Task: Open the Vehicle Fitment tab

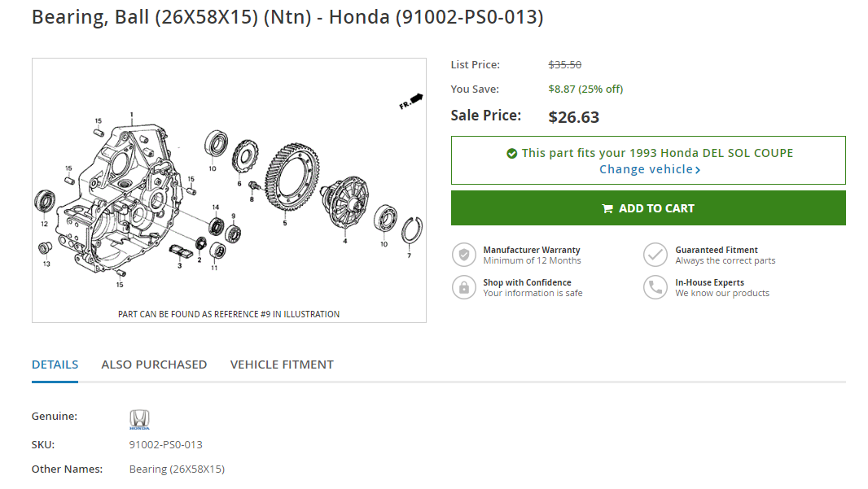Action: (x=282, y=365)
